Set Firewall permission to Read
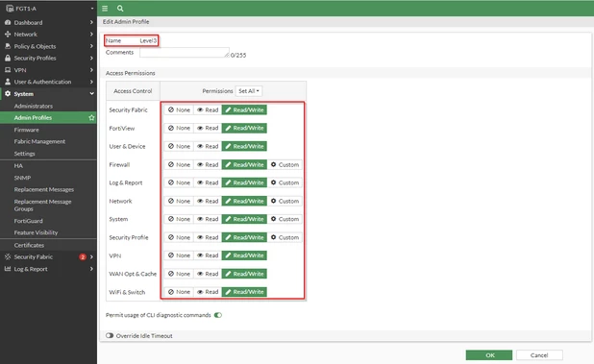 click(208, 164)
